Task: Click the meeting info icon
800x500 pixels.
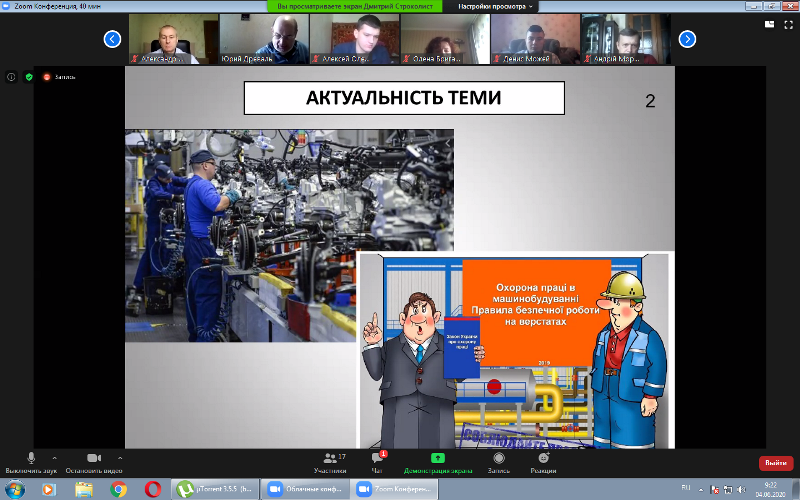Action: (x=11, y=76)
